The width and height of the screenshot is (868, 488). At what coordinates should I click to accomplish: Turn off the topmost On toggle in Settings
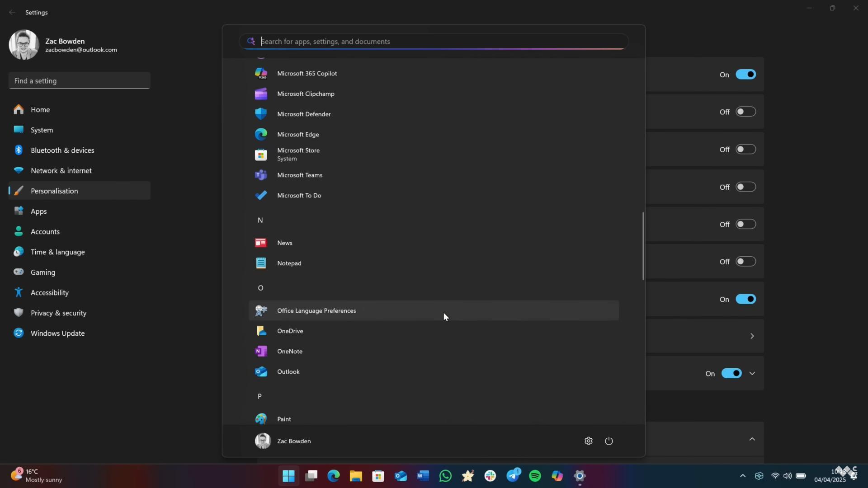(745, 75)
